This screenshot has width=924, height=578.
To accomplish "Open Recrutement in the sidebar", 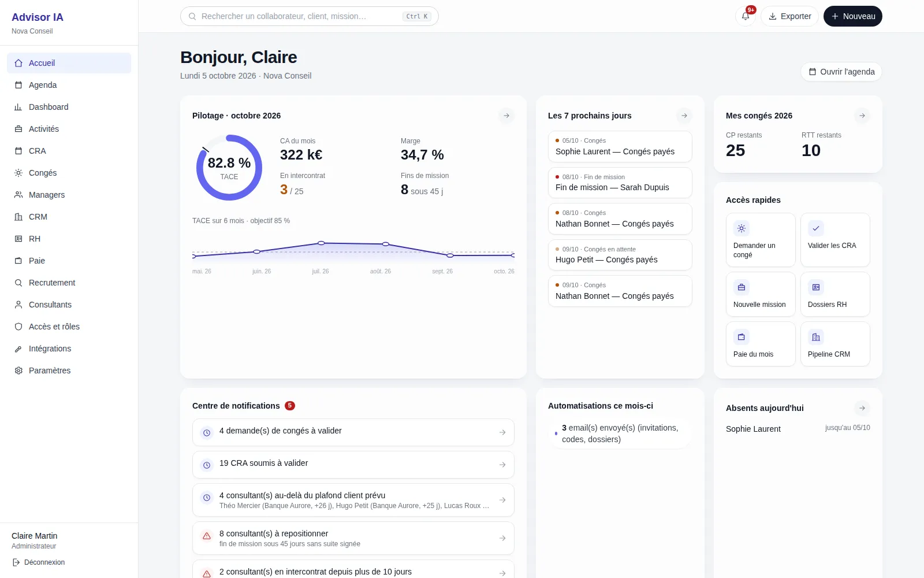I will coord(69,283).
